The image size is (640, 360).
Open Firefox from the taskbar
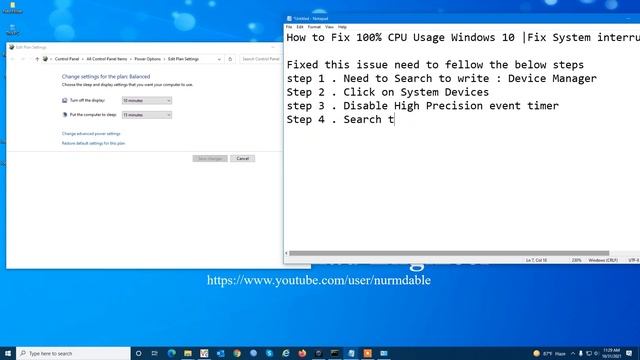302,353
